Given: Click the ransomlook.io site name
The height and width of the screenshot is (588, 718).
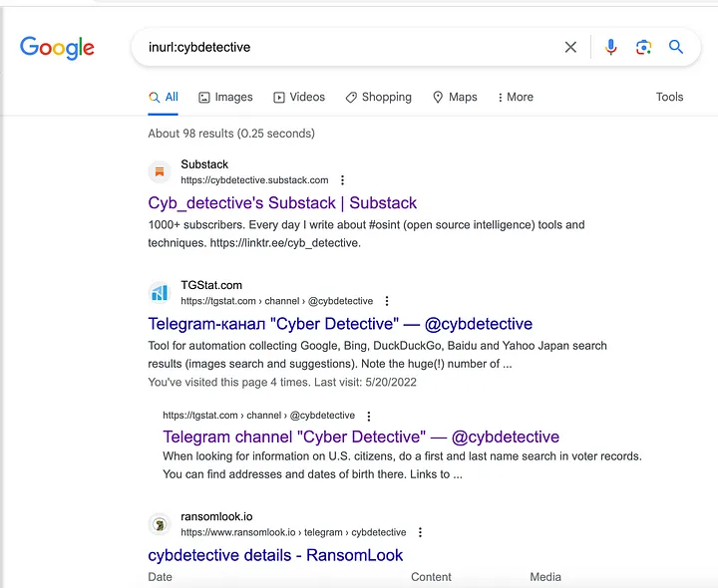Looking at the screenshot, I should click(x=216, y=516).
